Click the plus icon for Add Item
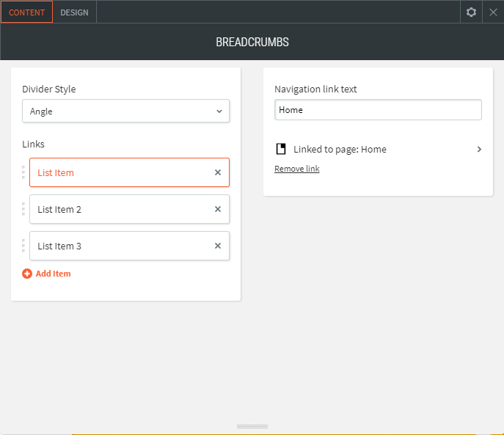 click(27, 274)
